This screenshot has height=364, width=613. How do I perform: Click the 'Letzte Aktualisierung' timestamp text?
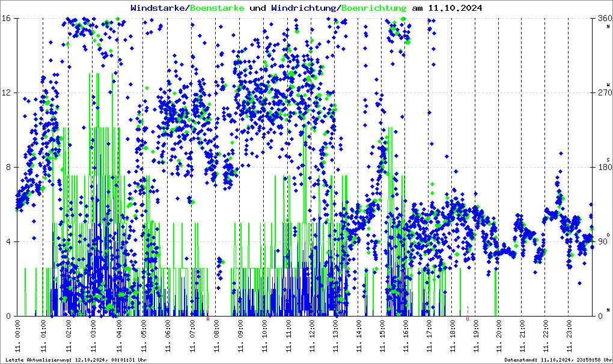coord(76,360)
